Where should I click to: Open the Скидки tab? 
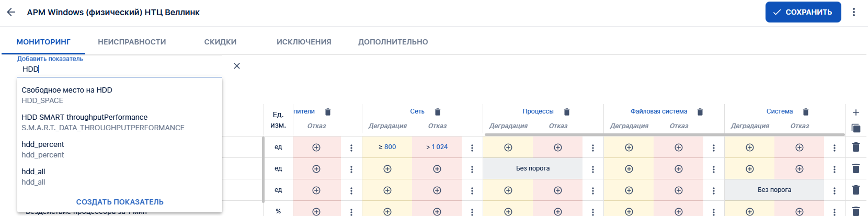tap(220, 42)
